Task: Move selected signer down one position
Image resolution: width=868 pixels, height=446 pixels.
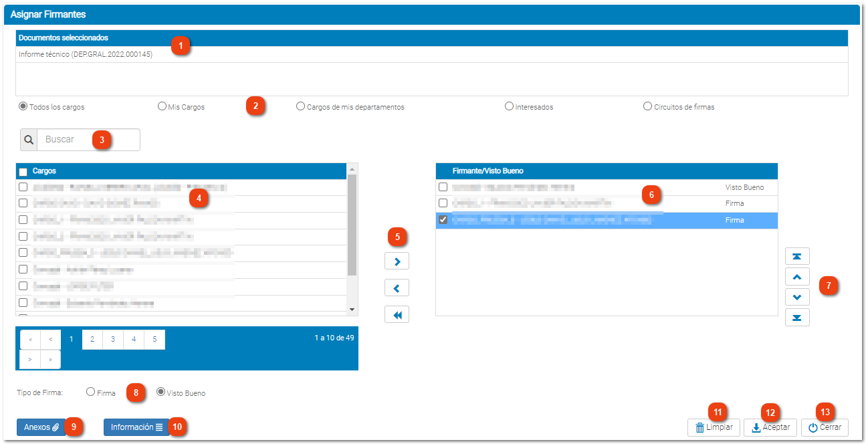Action: click(797, 297)
